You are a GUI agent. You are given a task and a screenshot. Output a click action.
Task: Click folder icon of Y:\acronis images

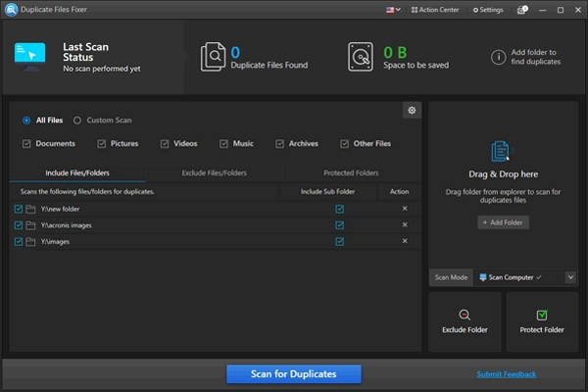point(30,225)
